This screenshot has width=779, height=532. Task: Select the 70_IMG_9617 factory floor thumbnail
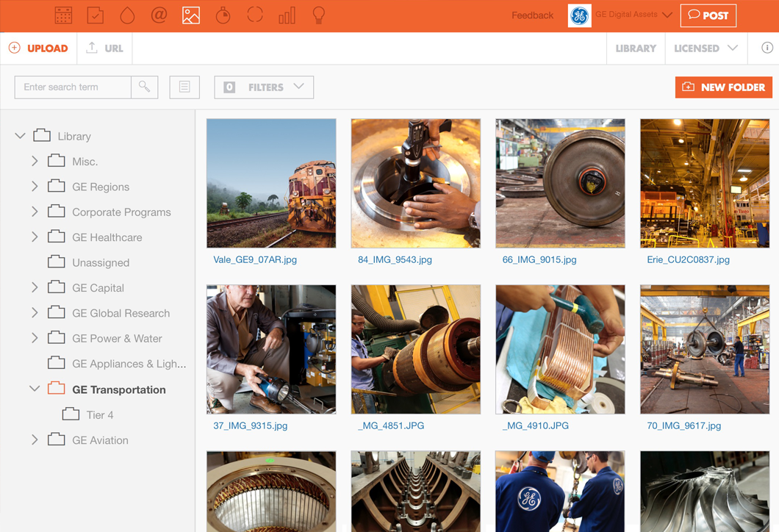[705, 349]
